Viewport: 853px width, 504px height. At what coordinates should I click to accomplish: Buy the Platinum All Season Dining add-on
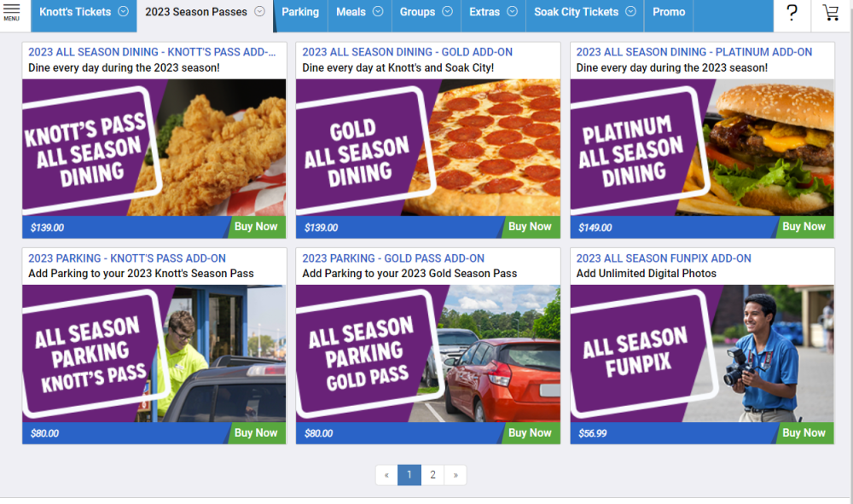[x=804, y=227]
